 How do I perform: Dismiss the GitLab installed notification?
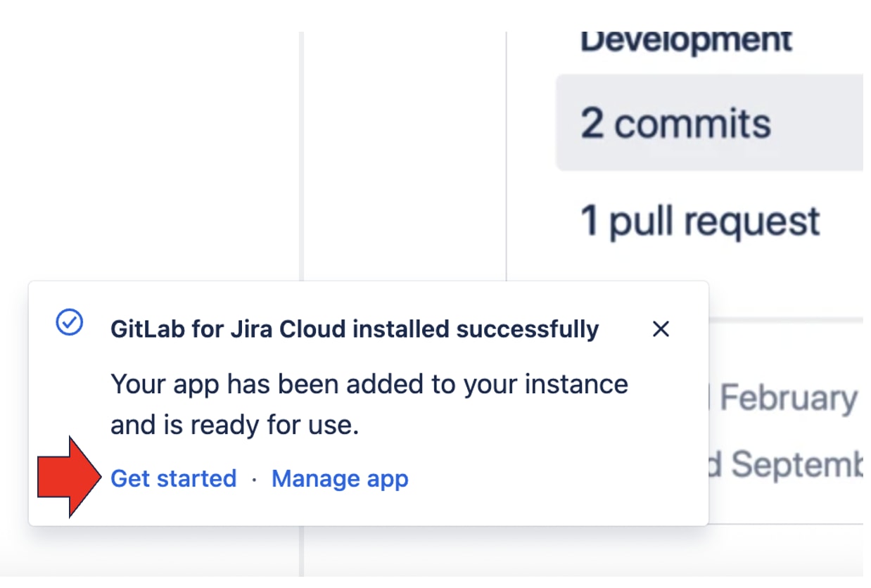661,328
